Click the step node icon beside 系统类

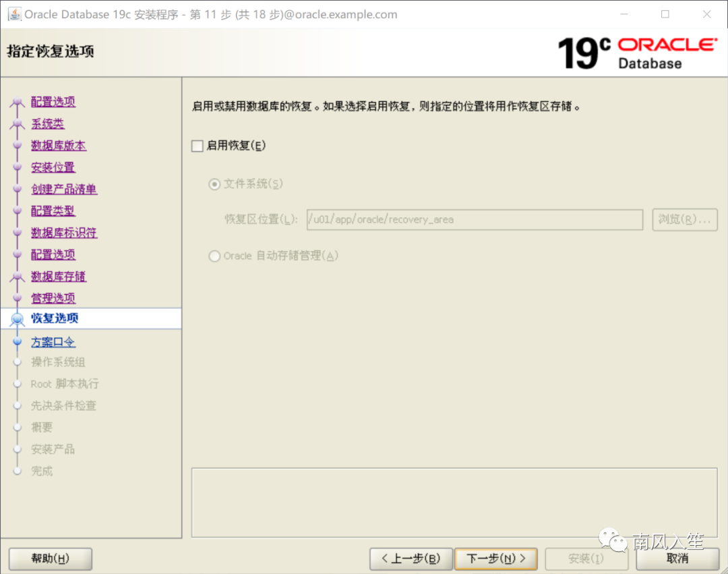click(x=17, y=123)
